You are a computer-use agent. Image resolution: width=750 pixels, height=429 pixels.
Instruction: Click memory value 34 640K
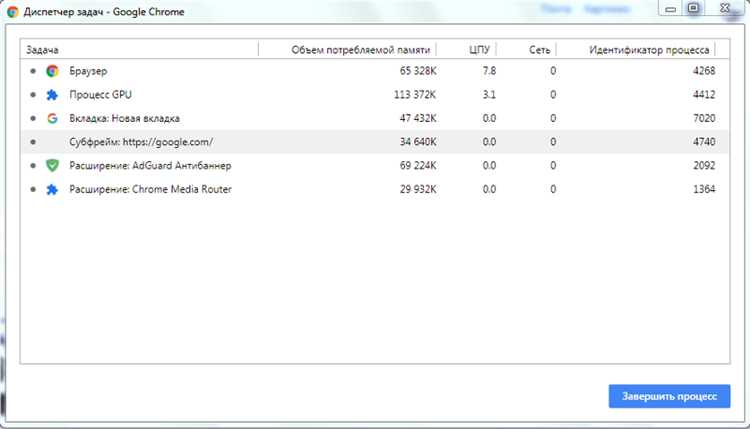pyautogui.click(x=418, y=142)
